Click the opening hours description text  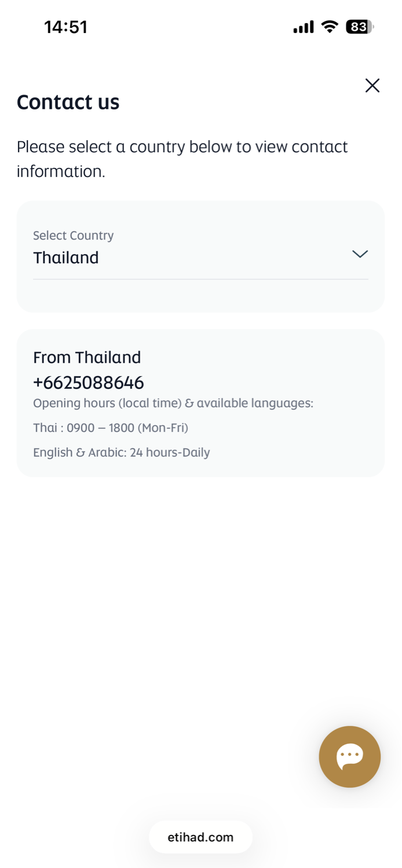pos(173,403)
